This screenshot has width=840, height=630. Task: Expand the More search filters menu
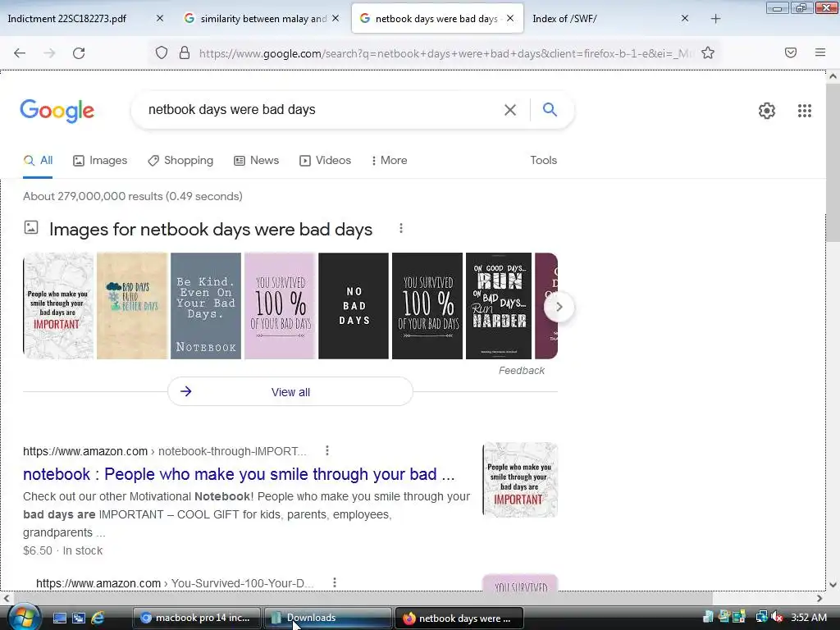390,160
